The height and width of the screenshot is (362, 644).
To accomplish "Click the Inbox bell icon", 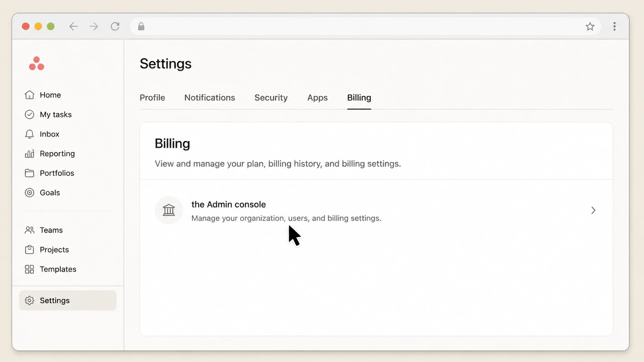I will pyautogui.click(x=29, y=134).
